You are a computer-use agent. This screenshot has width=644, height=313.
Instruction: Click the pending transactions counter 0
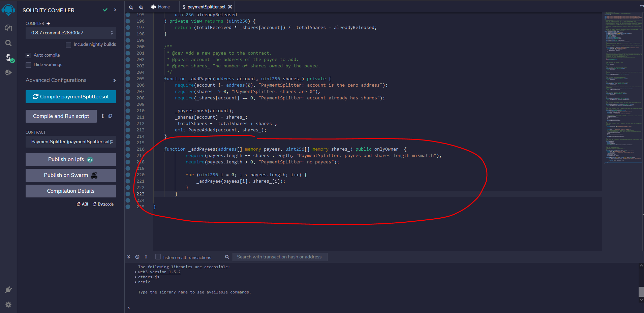coord(146,257)
